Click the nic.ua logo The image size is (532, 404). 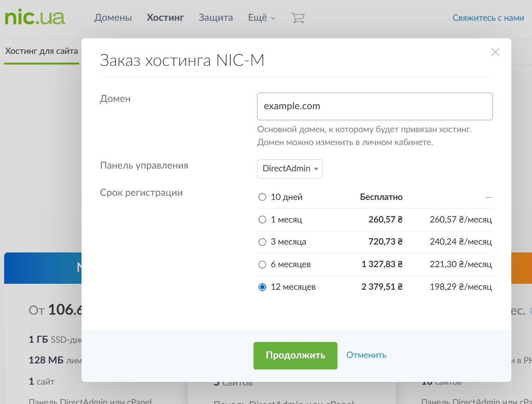coord(35,18)
